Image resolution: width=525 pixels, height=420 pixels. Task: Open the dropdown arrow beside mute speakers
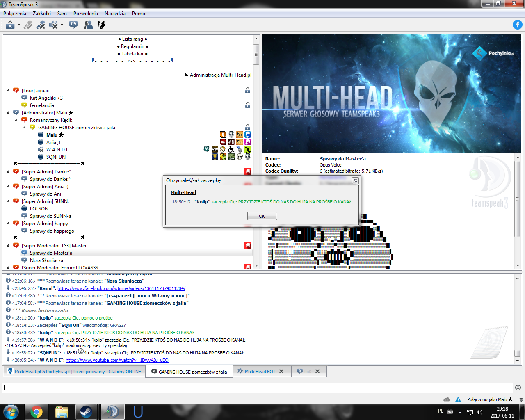pos(62,25)
